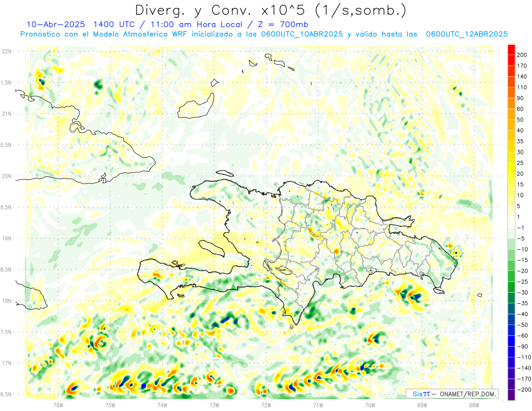This screenshot has width=532, height=411.
Task: Click the orange swatch between 50 and 60
Action: (x=511, y=114)
